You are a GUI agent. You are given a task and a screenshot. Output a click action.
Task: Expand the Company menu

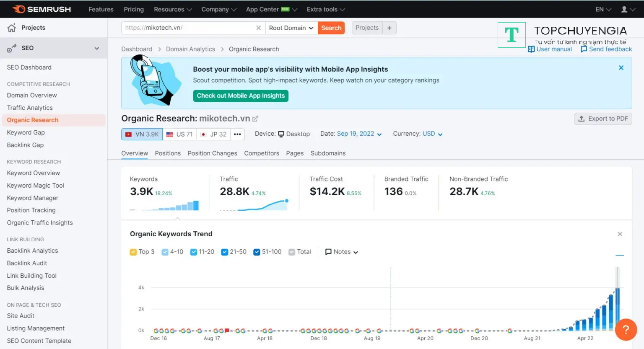tap(219, 9)
